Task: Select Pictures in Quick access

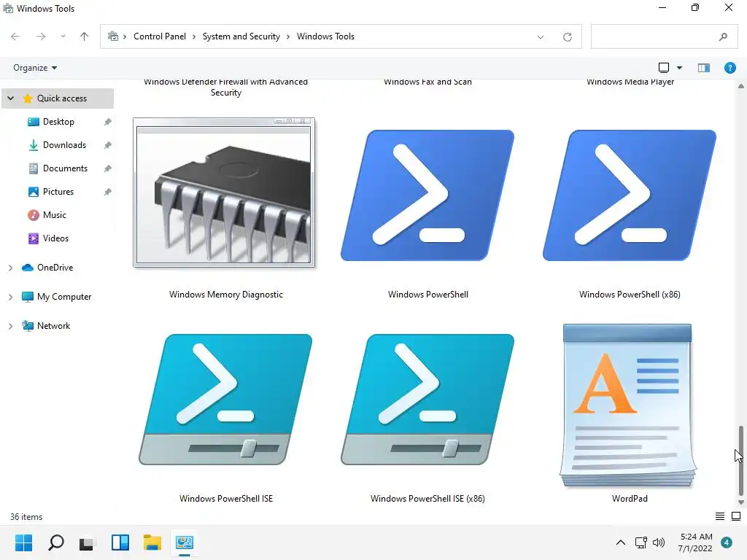Action: pos(58,192)
